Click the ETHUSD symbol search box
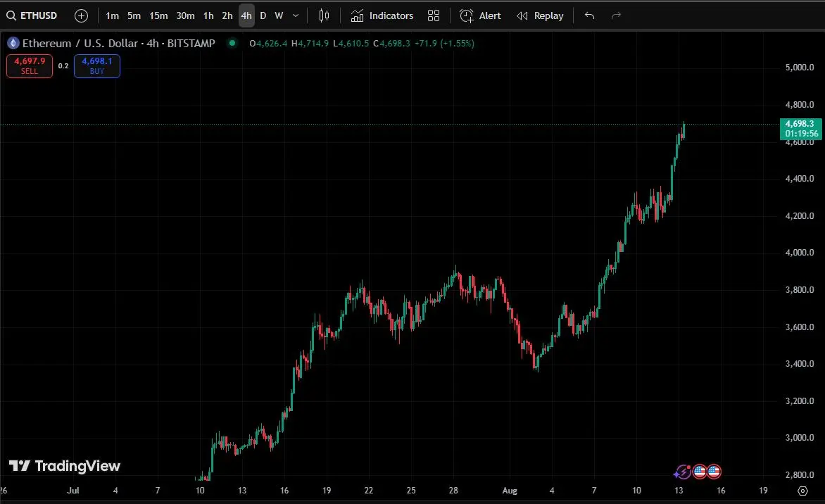The image size is (825, 504). (32, 15)
